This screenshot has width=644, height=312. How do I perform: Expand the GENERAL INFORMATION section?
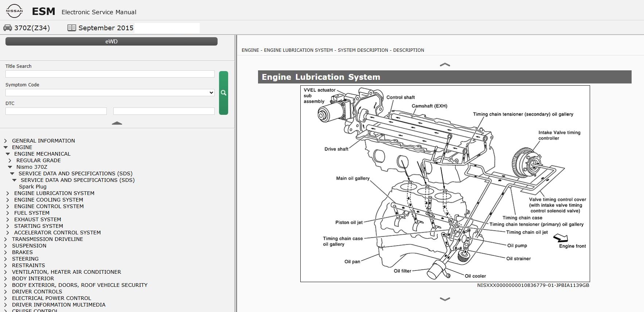click(x=5, y=141)
